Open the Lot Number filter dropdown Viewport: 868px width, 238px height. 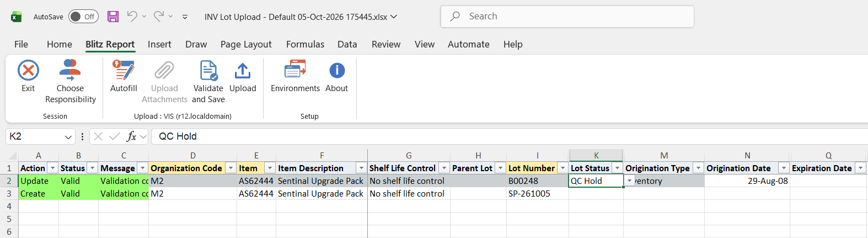pyautogui.click(x=562, y=168)
